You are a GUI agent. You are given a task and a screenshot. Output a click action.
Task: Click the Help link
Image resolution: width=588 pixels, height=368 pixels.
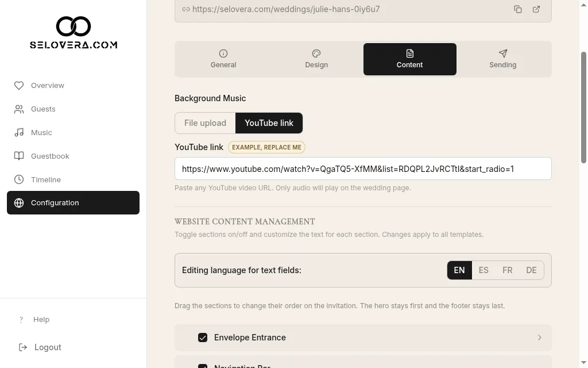(x=41, y=320)
